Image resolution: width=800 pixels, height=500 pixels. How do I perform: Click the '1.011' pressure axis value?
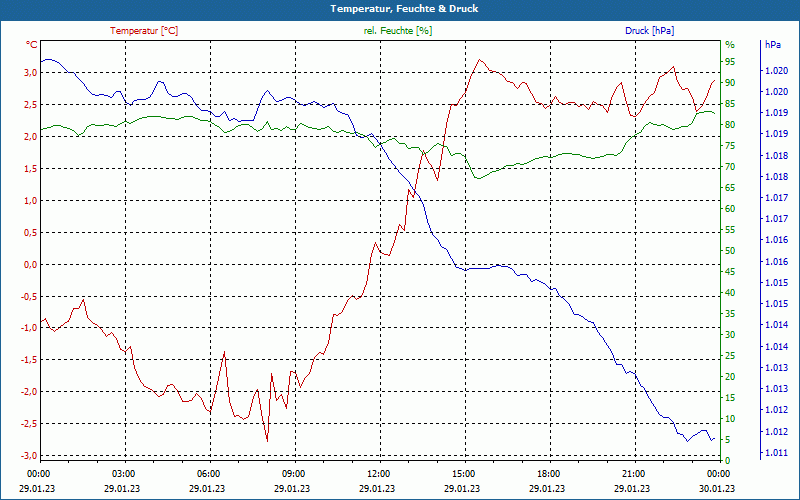coord(776,453)
